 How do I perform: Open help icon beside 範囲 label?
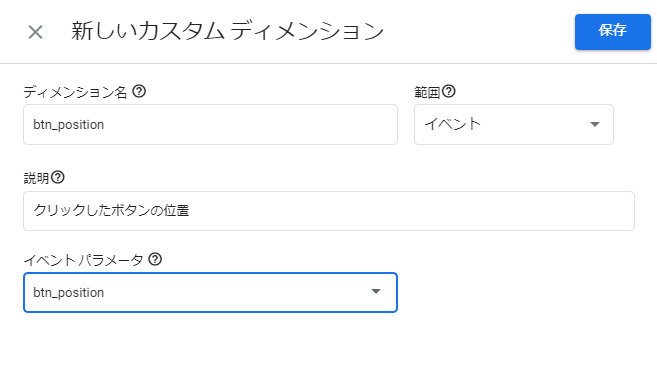449,91
